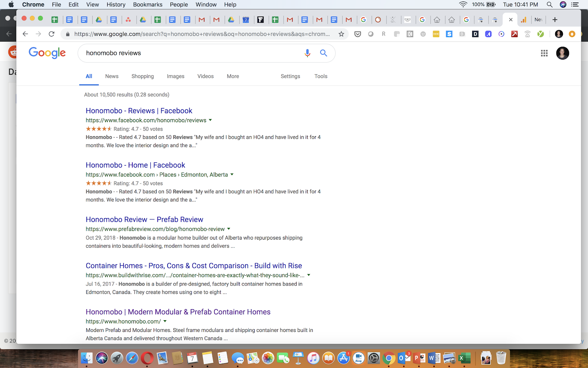Switch to the Videos results tab
588x368 pixels.
[205, 76]
